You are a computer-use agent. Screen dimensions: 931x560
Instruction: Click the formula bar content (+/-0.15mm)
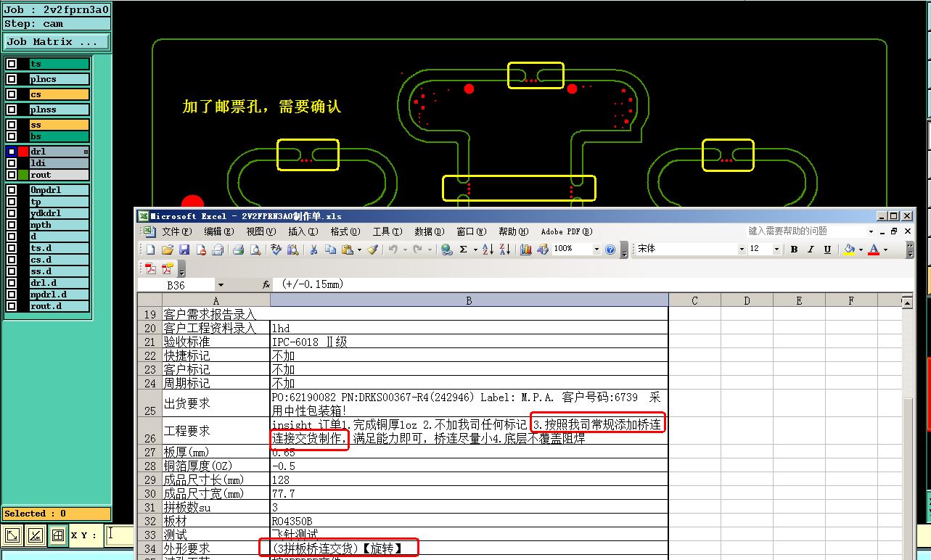click(x=313, y=284)
